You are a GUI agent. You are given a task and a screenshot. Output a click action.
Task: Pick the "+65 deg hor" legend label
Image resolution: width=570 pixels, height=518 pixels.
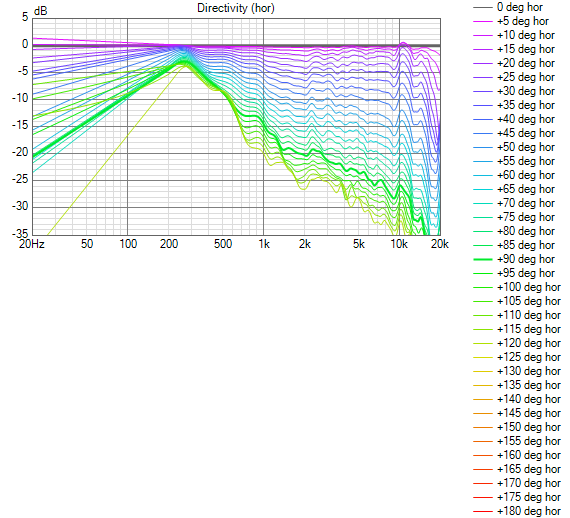pyautogui.click(x=526, y=189)
